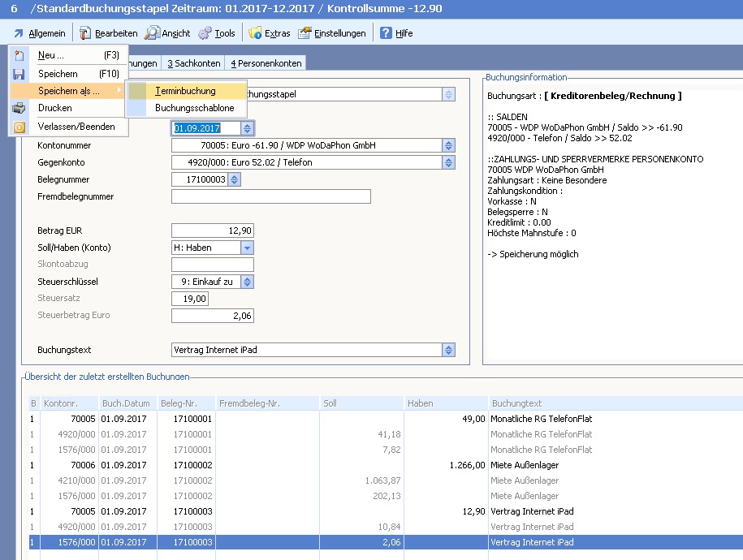Click the Tools gear icon
Screen dimensions: 743x560
(x=205, y=33)
